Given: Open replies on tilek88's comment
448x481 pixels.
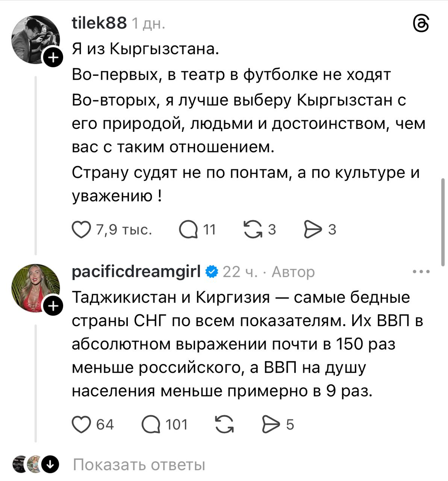Looking at the screenshot, I should tap(189, 230).
